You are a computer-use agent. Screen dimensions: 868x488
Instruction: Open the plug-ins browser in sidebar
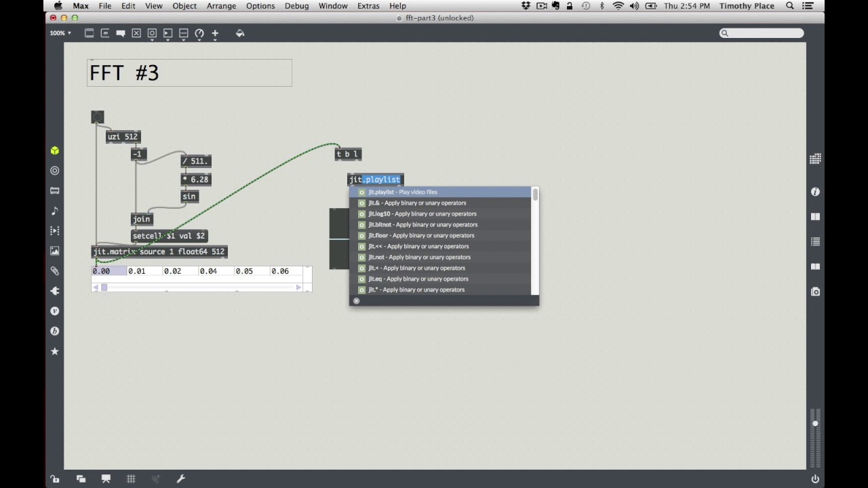point(55,291)
